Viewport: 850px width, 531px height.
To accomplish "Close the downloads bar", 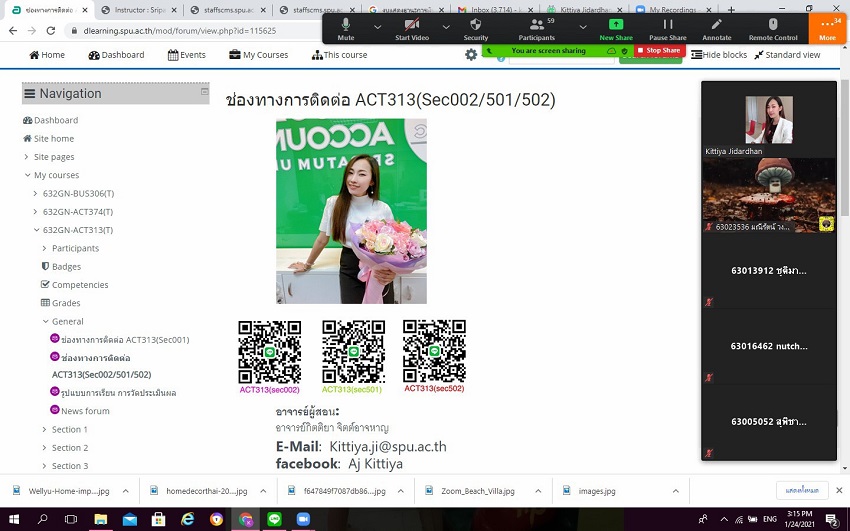I will pyautogui.click(x=839, y=490).
